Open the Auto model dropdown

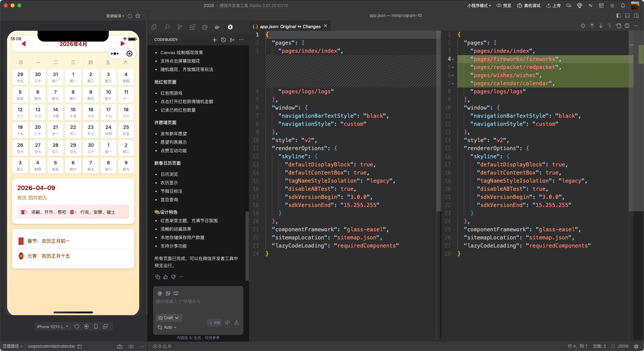click(x=167, y=327)
